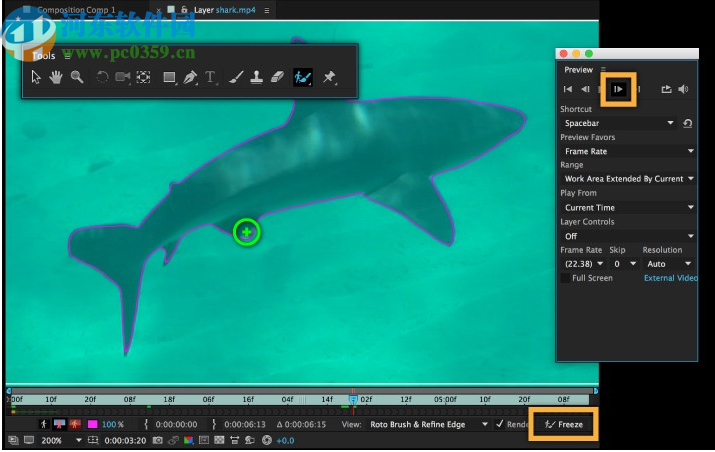Viewport: 715px width, 452px height.
Task: Open the Preview panel tab
Action: click(578, 69)
